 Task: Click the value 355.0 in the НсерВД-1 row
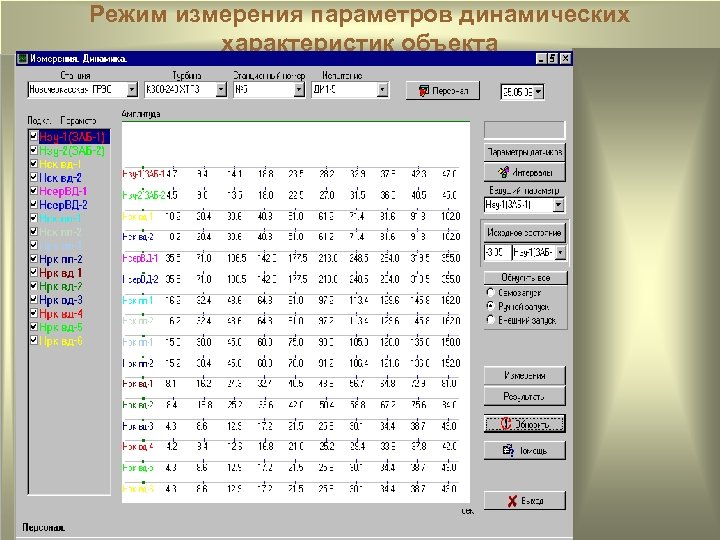(451, 258)
